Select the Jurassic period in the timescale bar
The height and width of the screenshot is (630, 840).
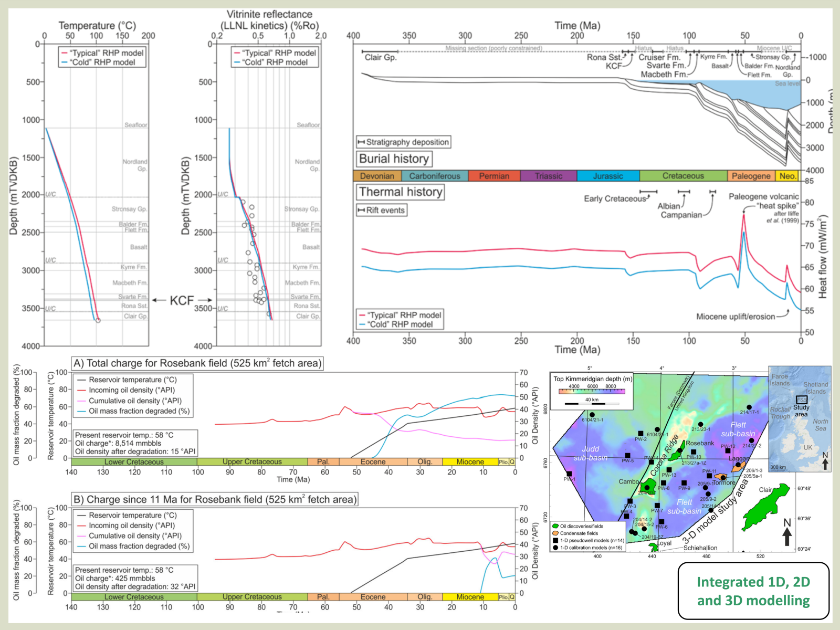(x=607, y=176)
